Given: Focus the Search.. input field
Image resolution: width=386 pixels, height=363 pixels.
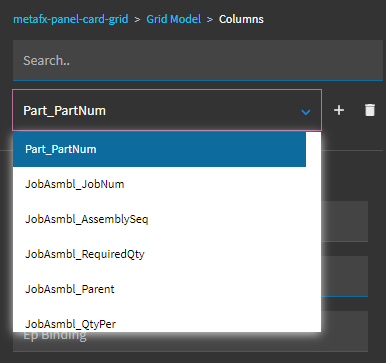Looking at the screenshot, I should click(198, 60).
